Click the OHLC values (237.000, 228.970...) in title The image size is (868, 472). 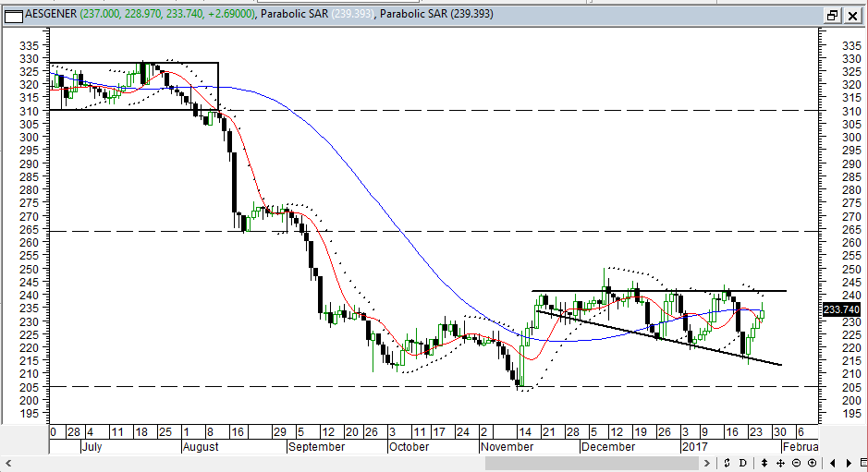[x=168, y=14]
